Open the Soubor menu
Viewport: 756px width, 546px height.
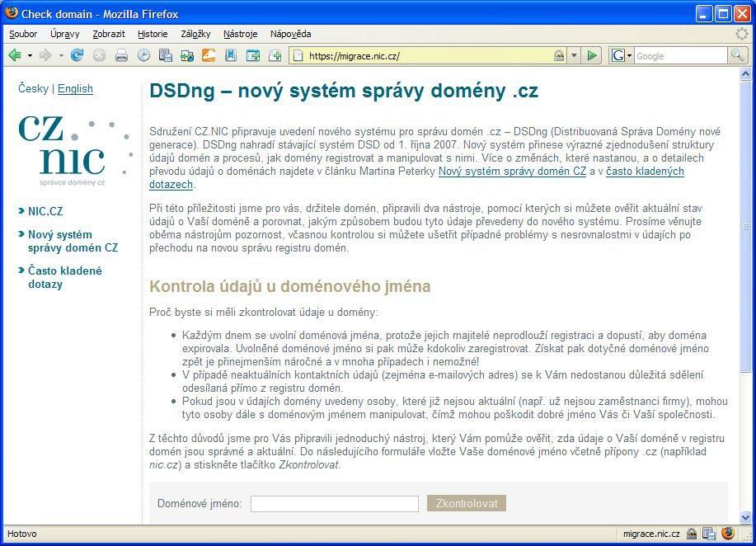[x=23, y=34]
